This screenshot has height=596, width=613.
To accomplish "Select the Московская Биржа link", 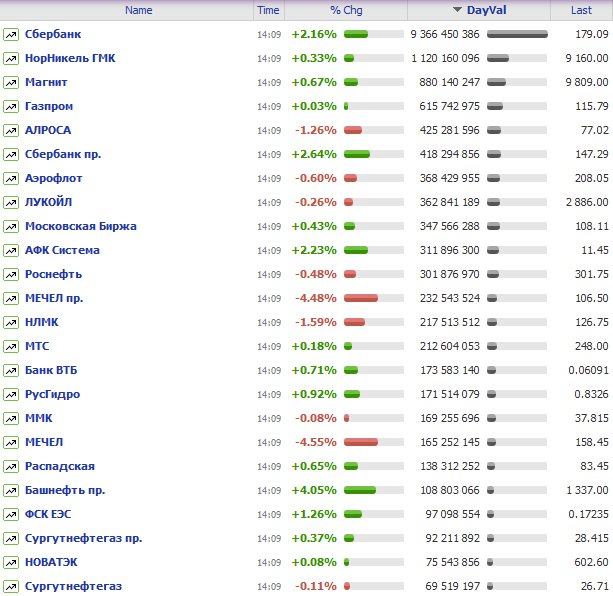I will click(x=80, y=226).
